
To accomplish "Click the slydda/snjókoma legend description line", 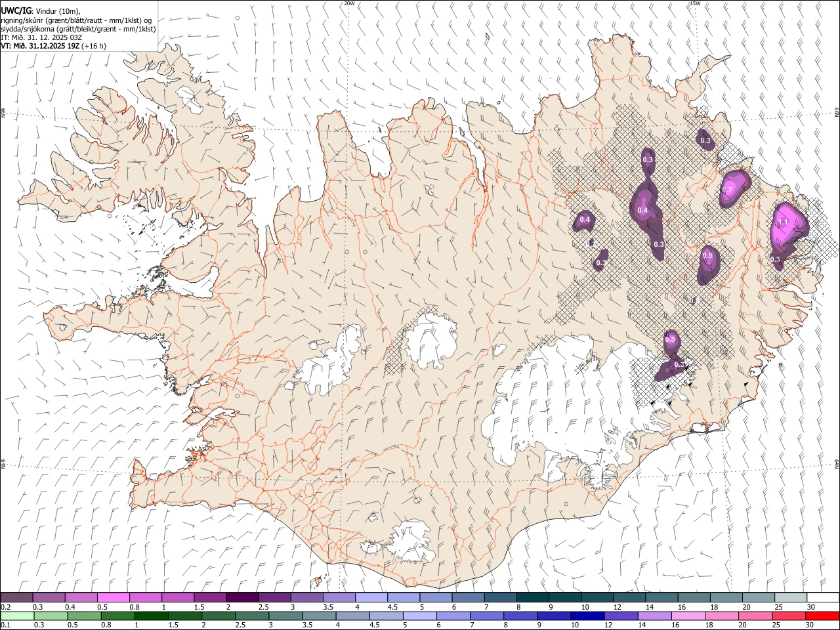I will click(78, 29).
